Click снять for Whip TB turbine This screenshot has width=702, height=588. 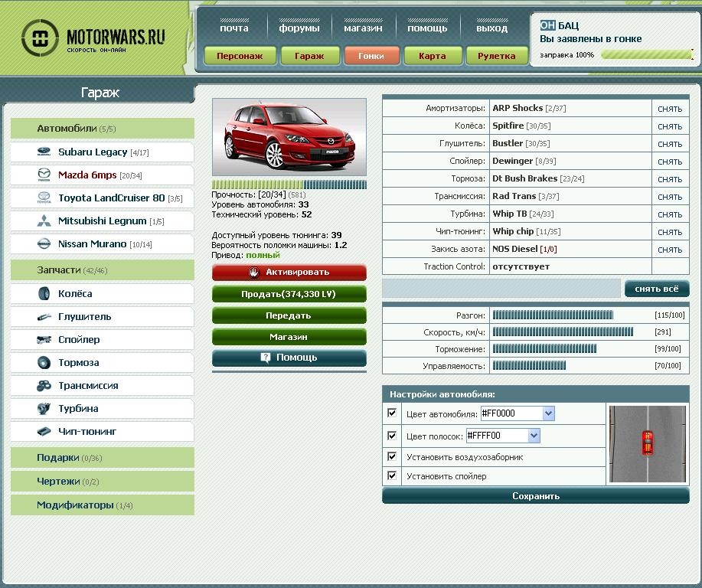tap(670, 214)
